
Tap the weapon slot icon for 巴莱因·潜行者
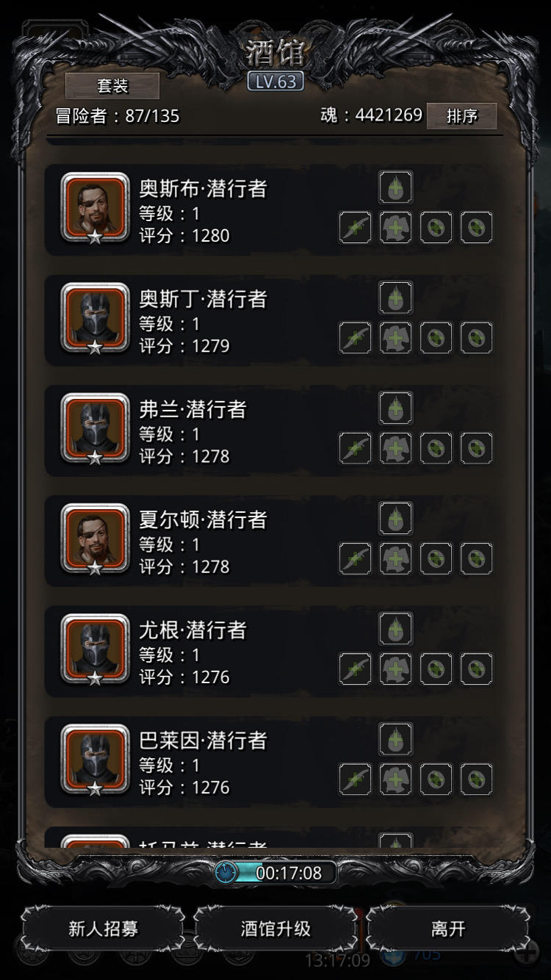click(356, 779)
